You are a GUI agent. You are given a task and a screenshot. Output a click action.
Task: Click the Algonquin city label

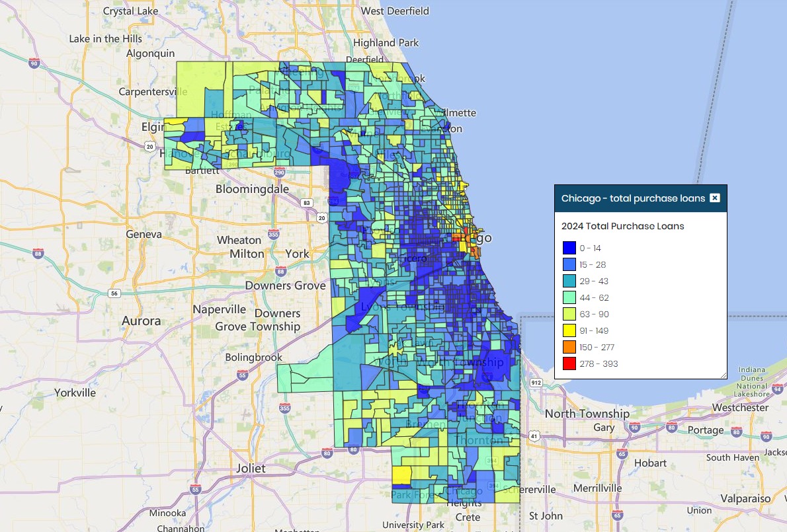151,53
